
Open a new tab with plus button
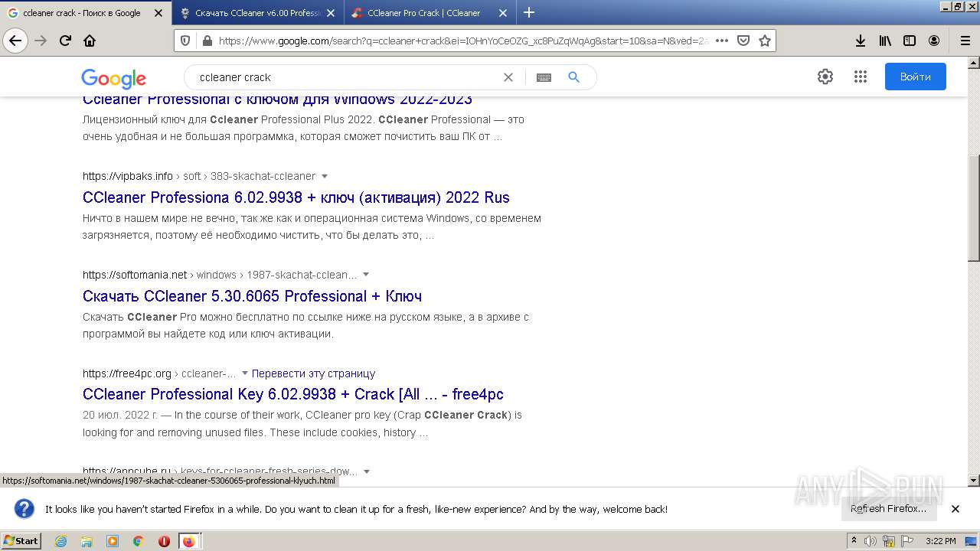tap(529, 12)
